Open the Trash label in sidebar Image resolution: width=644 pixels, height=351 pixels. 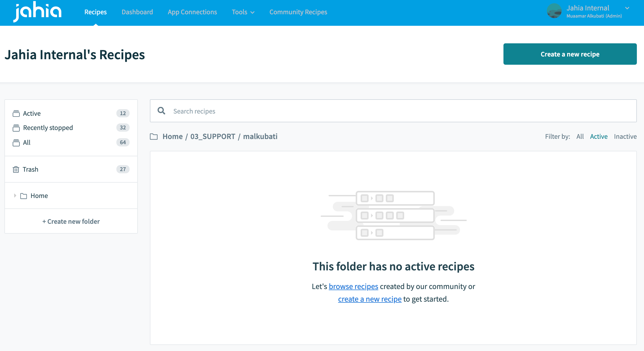click(30, 169)
